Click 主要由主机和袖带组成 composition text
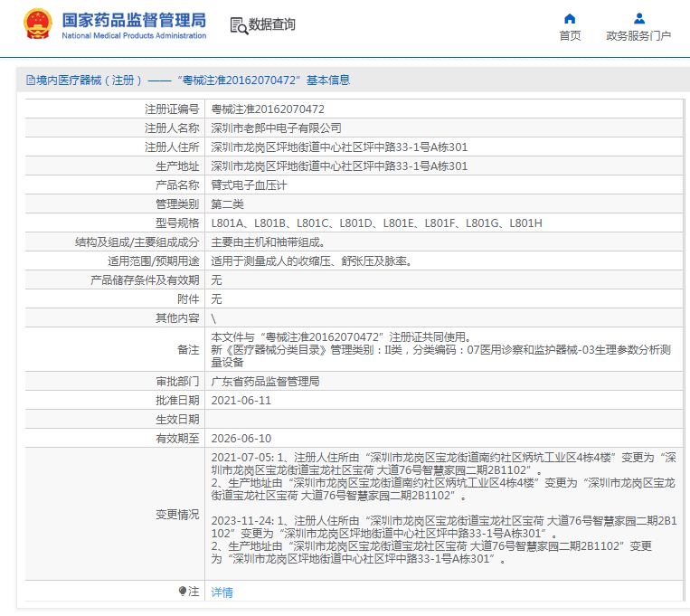Screen dimensions: 690x616 pos(268,242)
